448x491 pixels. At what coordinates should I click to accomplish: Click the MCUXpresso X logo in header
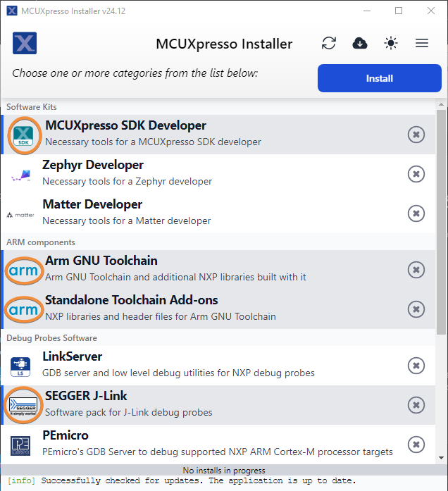pyautogui.click(x=25, y=43)
